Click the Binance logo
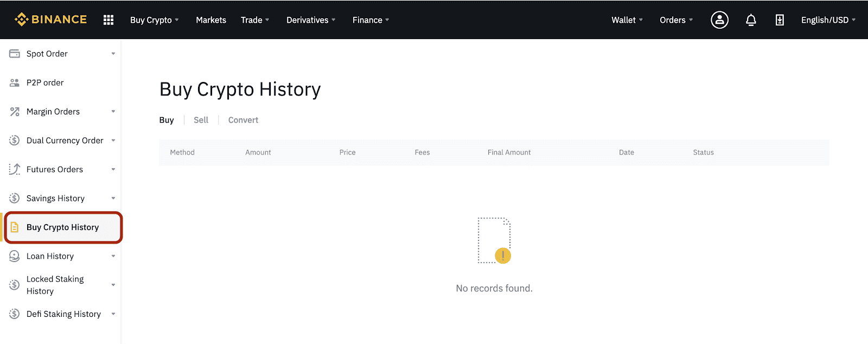The image size is (868, 344). coord(50,20)
